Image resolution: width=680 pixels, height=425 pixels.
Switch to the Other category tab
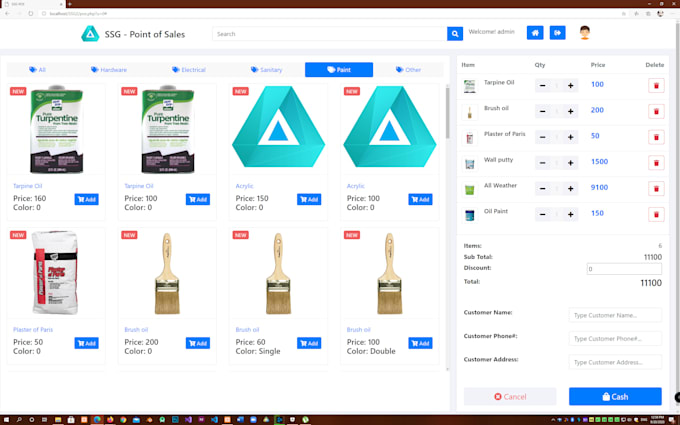pyautogui.click(x=409, y=69)
